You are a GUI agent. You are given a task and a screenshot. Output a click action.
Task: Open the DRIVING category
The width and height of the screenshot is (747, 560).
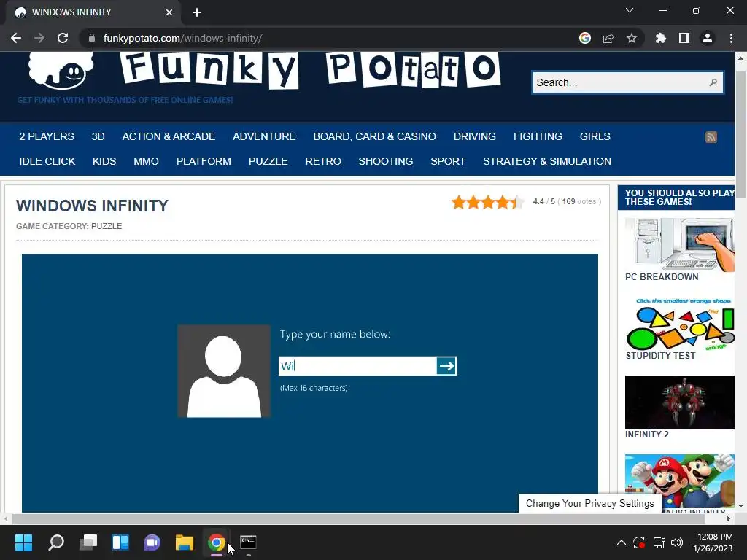pos(474,136)
